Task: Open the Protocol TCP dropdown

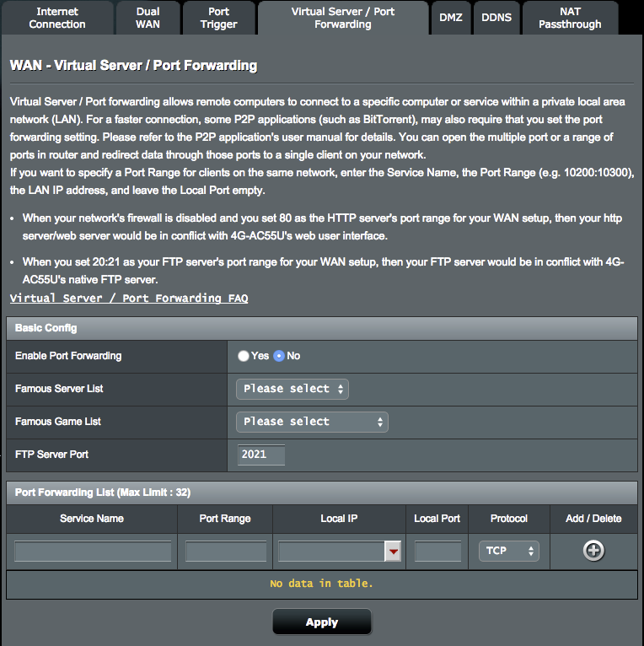Action: coord(509,552)
